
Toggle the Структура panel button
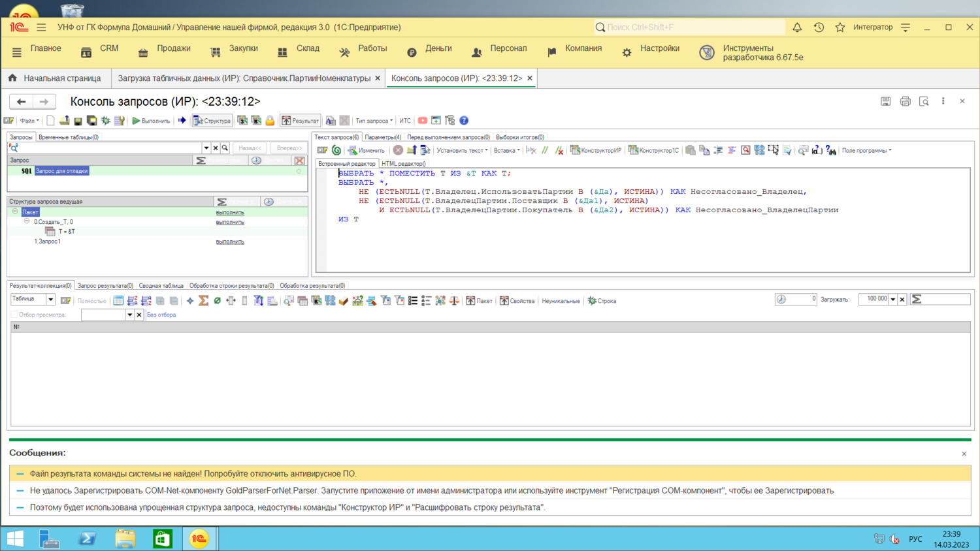click(212, 121)
